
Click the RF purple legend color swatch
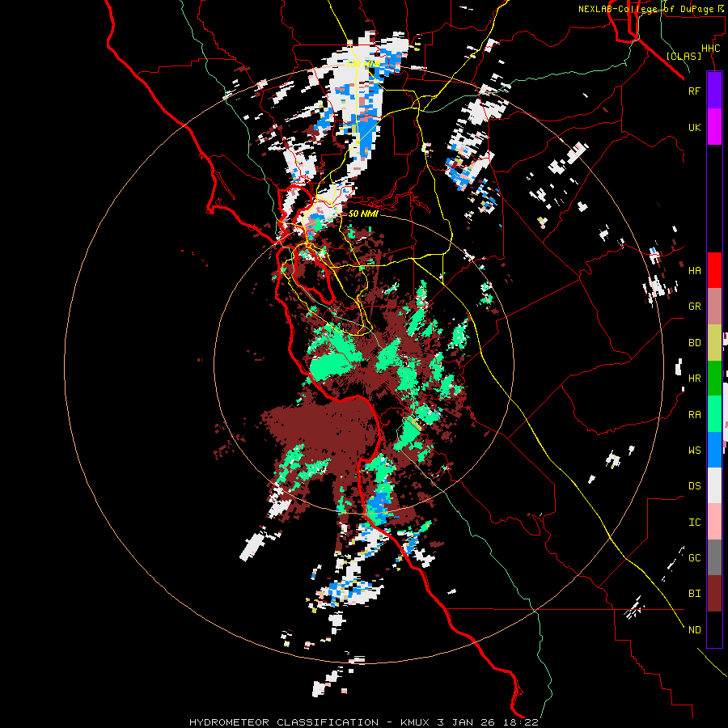(714, 91)
